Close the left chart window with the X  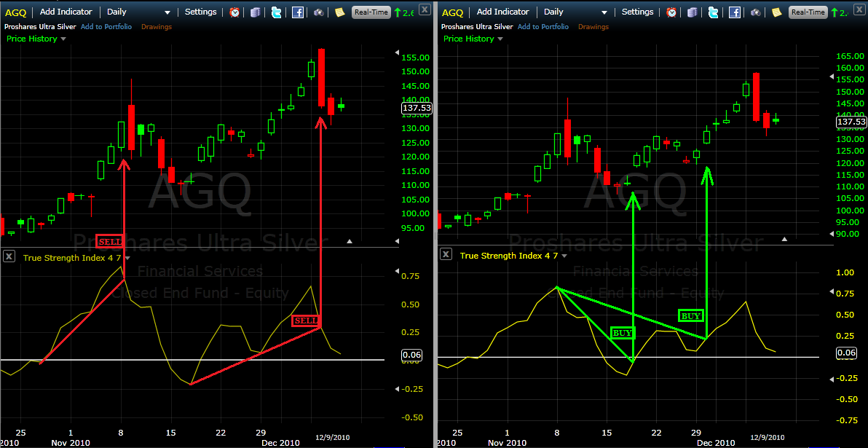click(424, 8)
